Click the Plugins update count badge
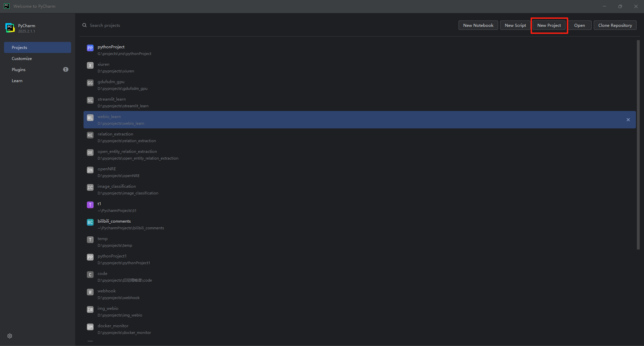The width and height of the screenshot is (644, 346). coord(66,69)
